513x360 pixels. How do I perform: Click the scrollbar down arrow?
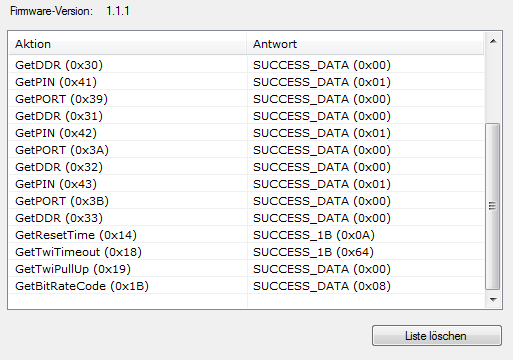[x=493, y=299]
